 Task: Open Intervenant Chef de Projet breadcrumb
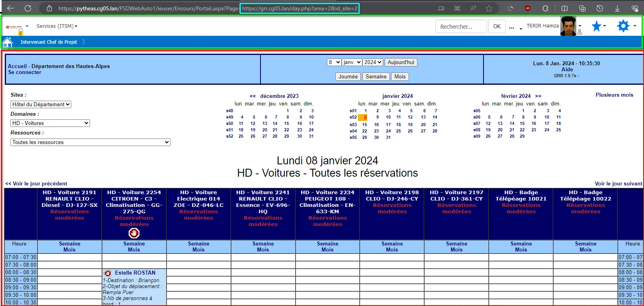point(49,42)
